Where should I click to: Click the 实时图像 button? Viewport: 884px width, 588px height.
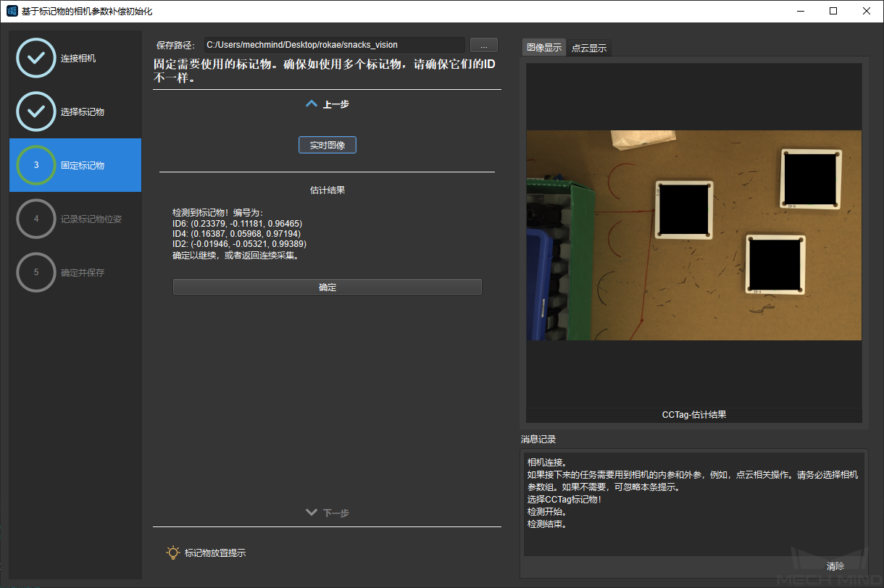[x=328, y=145]
